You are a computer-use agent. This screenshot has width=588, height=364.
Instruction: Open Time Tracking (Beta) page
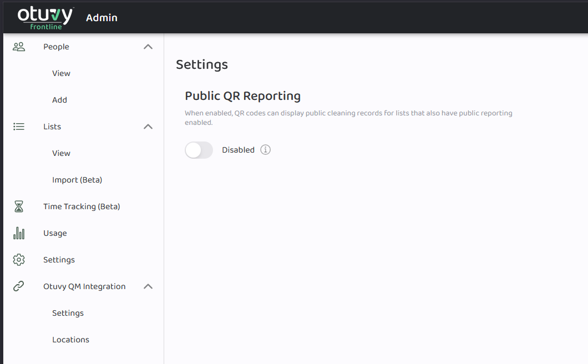coord(82,206)
